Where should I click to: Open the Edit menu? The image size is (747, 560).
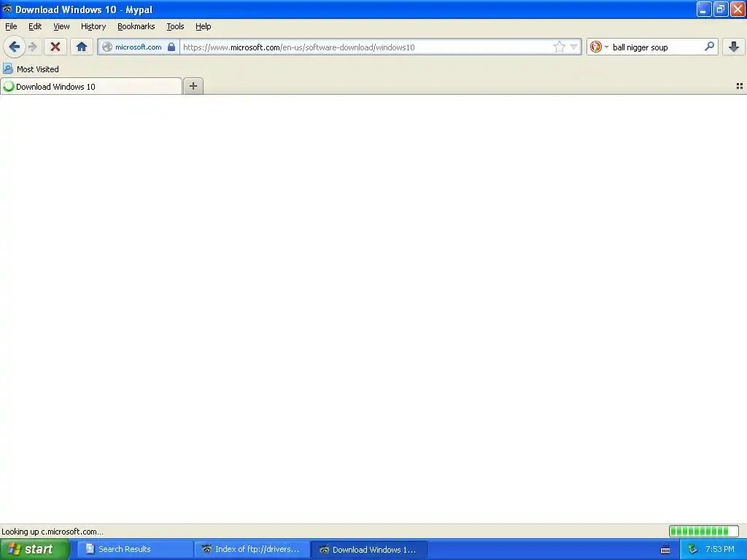[x=35, y=26]
